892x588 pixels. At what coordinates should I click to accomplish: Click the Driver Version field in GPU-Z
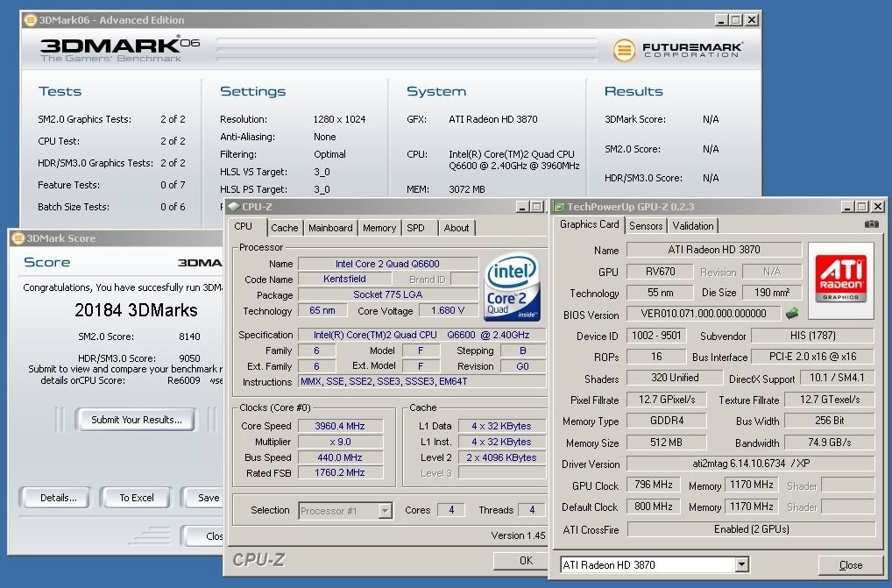coord(750,464)
